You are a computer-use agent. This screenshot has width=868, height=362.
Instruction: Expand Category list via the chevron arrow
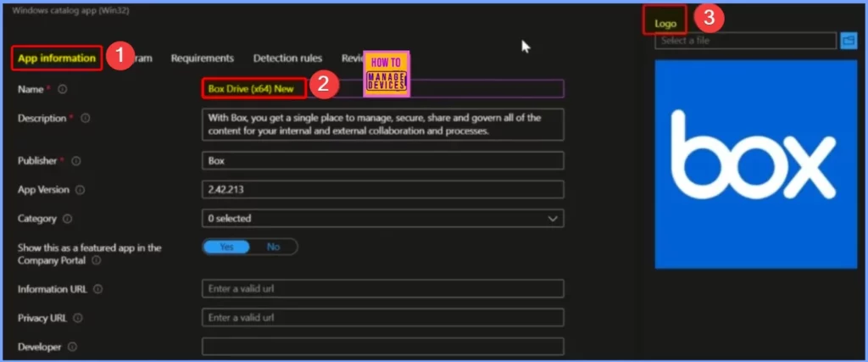tap(553, 219)
